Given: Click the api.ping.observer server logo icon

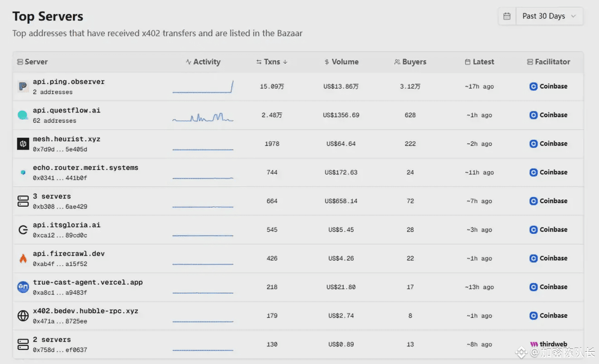Looking at the screenshot, I should point(23,87).
